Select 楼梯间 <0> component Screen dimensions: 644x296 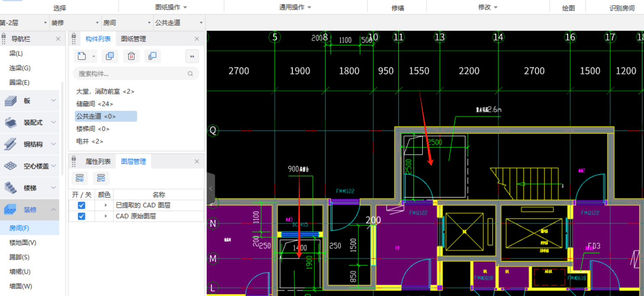tap(93, 129)
